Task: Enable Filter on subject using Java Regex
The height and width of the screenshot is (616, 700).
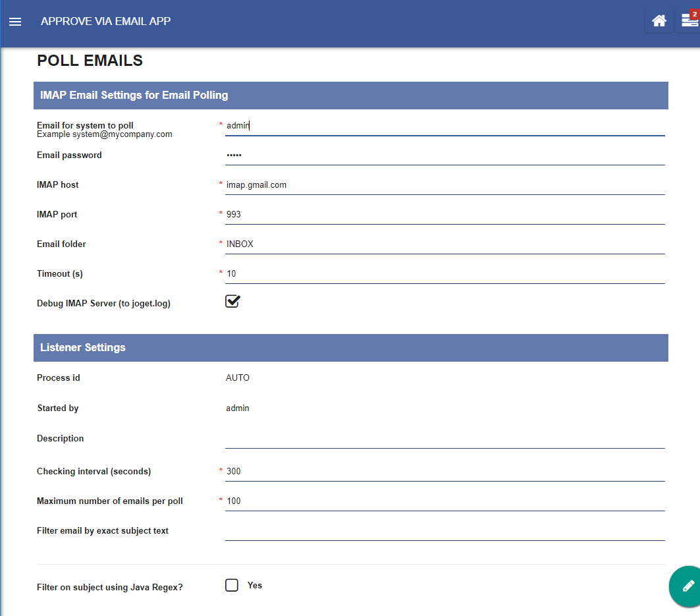Action: point(232,585)
